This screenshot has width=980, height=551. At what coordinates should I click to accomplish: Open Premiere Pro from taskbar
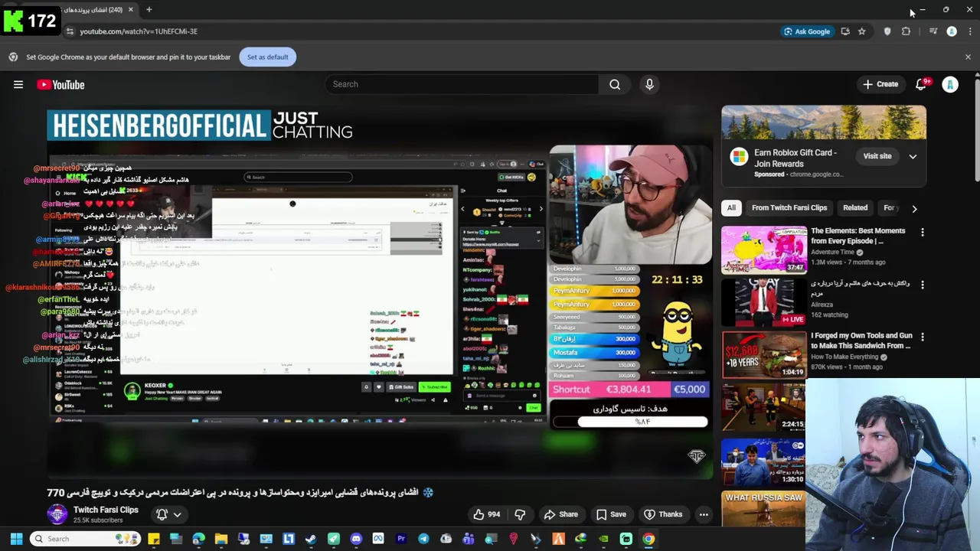point(401,539)
